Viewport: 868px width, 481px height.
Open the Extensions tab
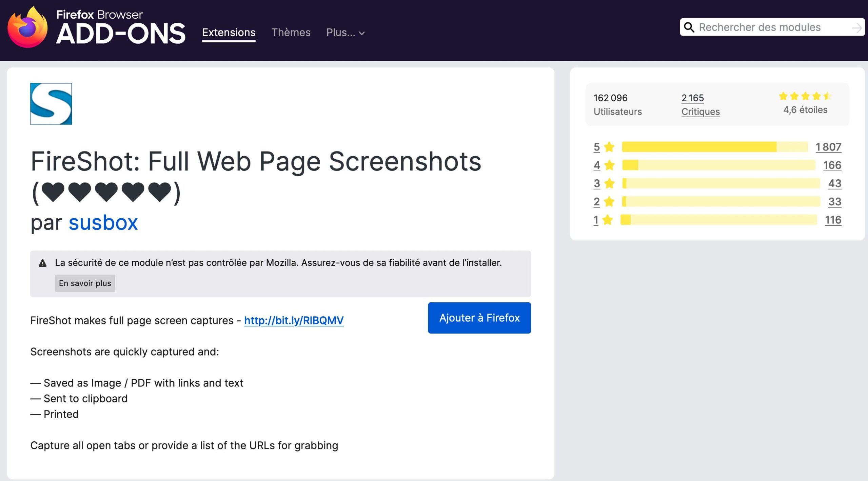pos(229,33)
